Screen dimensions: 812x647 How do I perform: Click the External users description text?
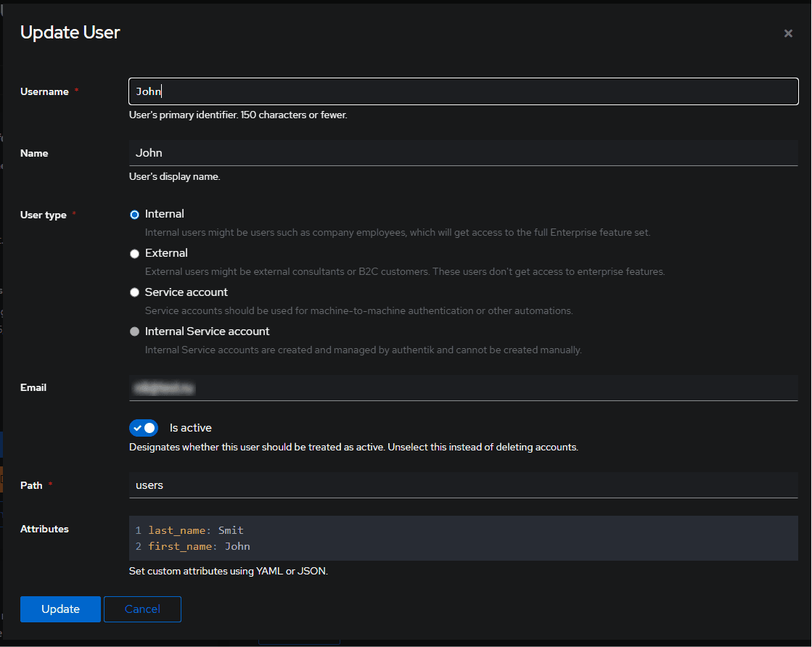pyautogui.click(x=405, y=272)
